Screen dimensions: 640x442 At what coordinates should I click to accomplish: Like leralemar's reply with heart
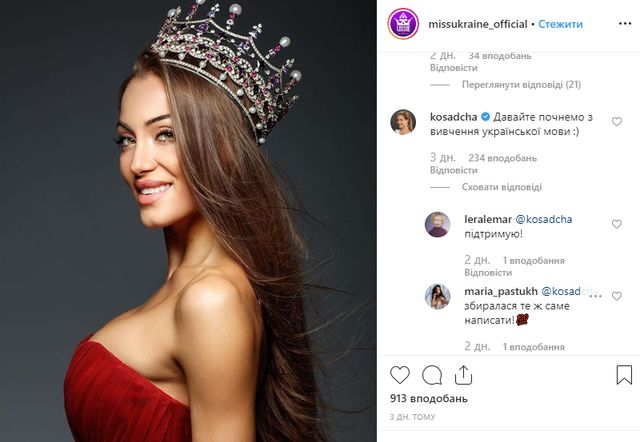617,223
